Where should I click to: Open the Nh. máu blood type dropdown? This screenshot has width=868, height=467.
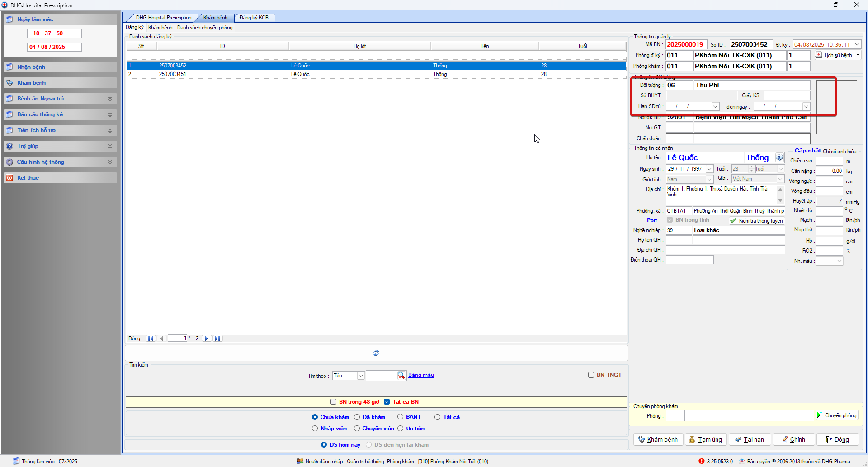click(x=840, y=261)
